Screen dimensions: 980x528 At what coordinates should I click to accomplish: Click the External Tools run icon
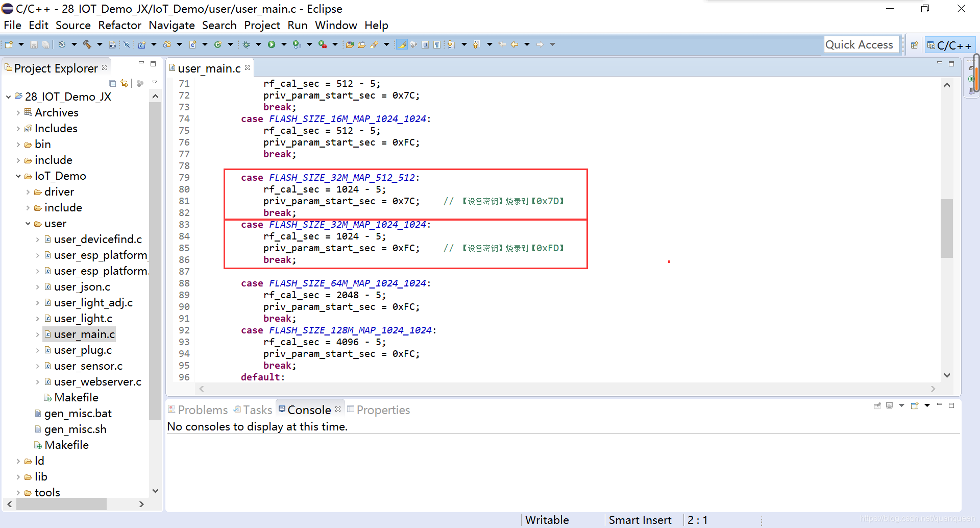coord(323,45)
